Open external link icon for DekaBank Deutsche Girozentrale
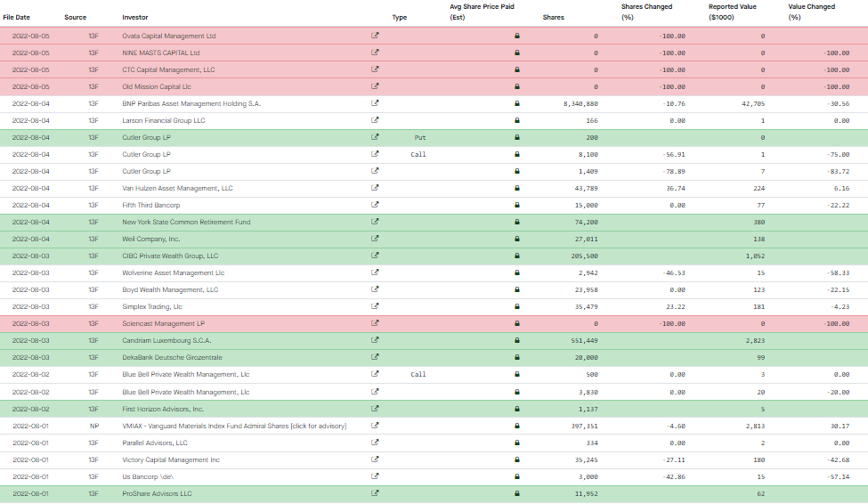 point(375,357)
